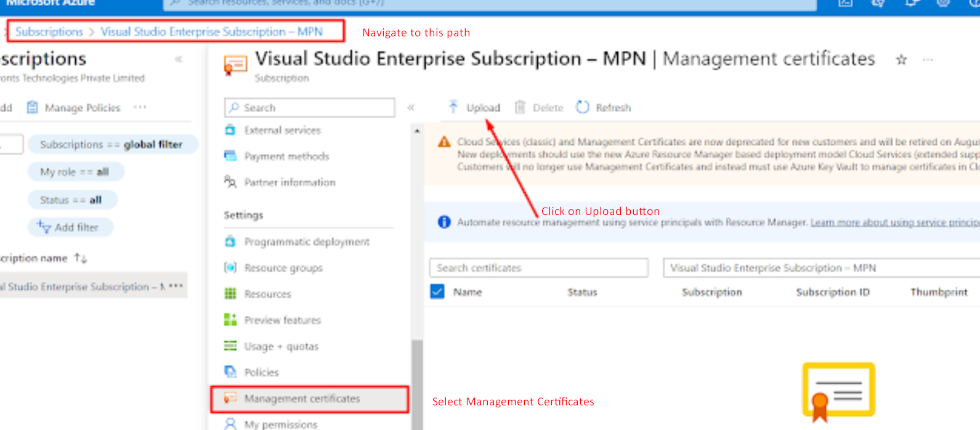Click the Upload button
Viewport: 980px width, 430px height.
tap(474, 107)
